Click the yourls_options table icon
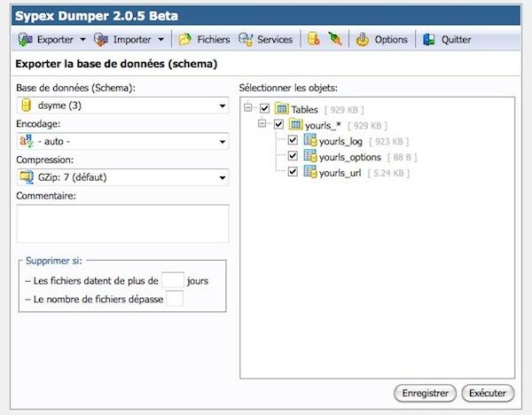The width and height of the screenshot is (532, 415). 309,156
